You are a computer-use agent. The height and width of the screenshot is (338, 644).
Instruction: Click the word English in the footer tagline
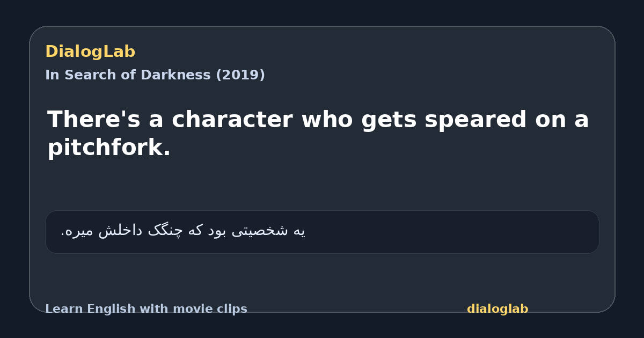tap(106, 309)
